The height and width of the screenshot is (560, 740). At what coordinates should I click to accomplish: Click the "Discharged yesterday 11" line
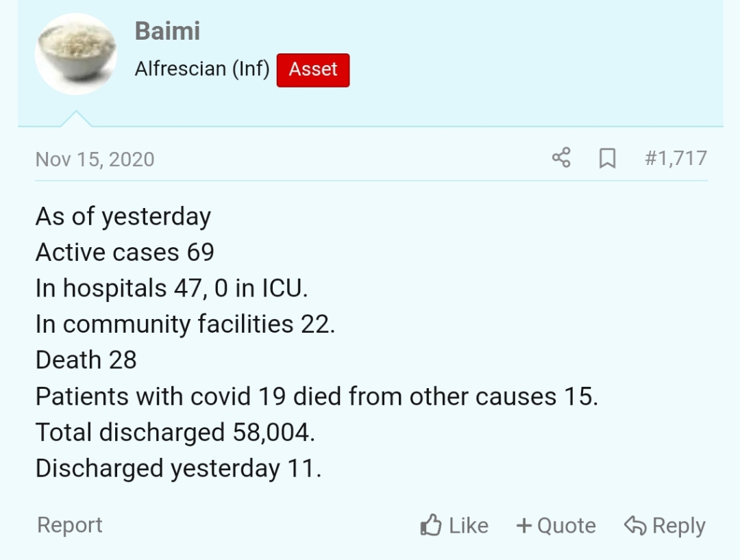178,469
